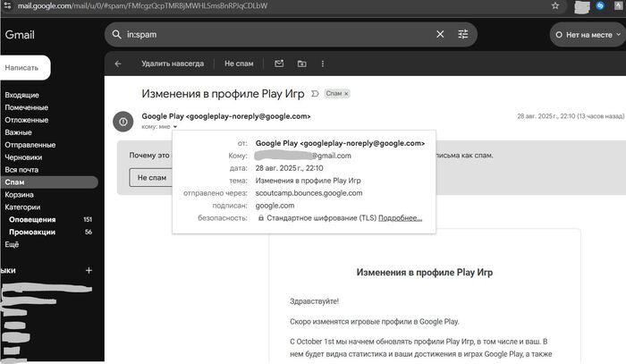
Task: Open the Move to folder icon
Action: tap(302, 63)
